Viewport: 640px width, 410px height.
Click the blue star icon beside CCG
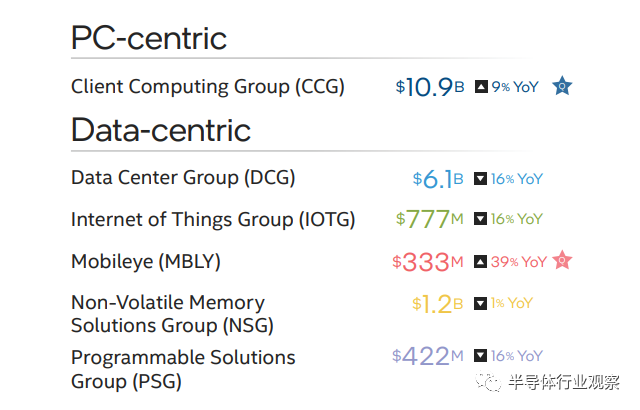click(x=562, y=86)
